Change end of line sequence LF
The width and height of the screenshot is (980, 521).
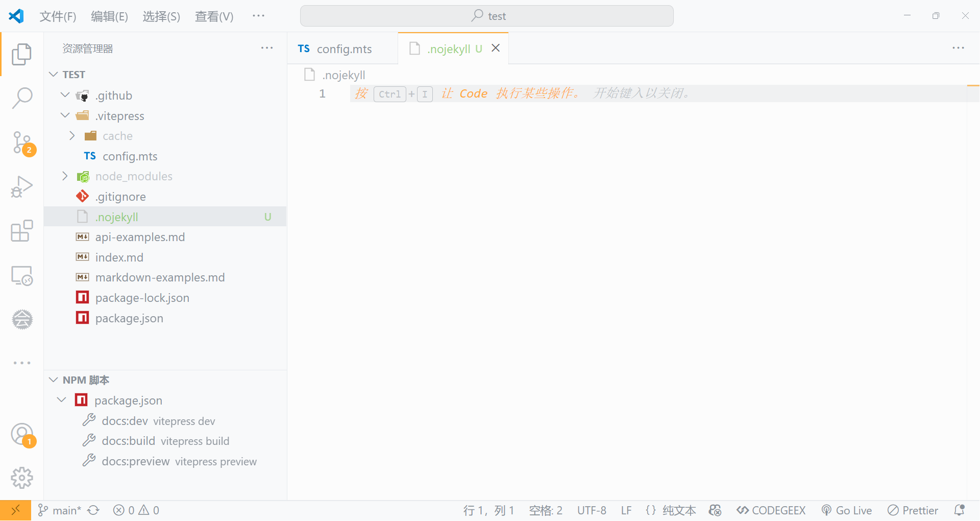pyautogui.click(x=626, y=510)
